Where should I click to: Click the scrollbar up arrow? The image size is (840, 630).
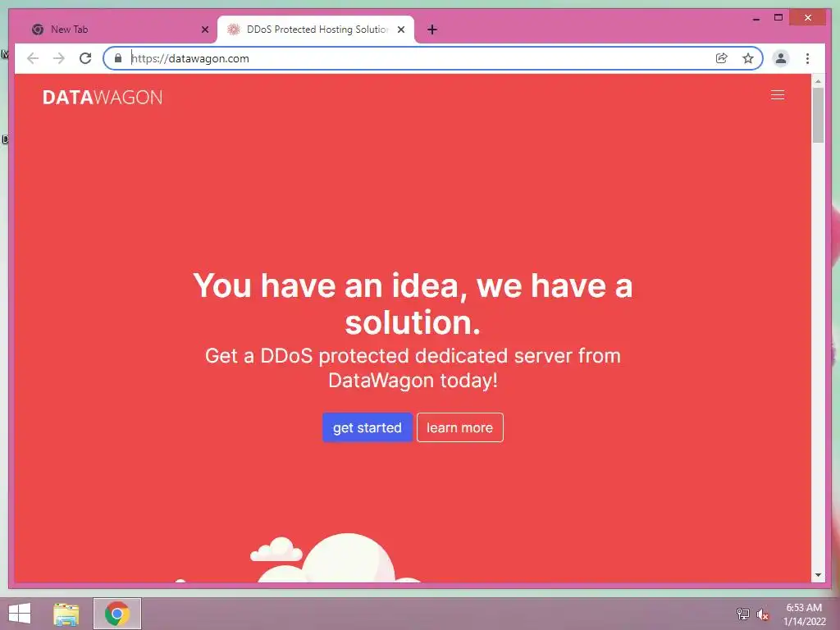pos(818,81)
